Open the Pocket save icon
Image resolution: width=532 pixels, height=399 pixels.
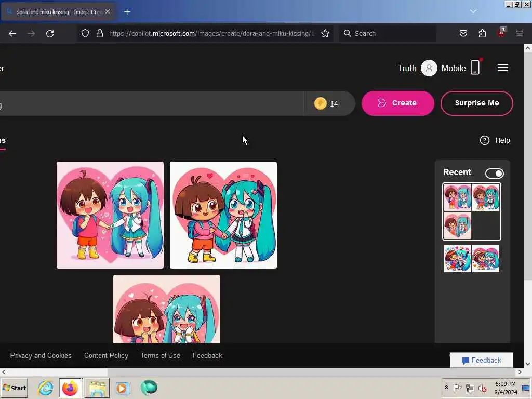pyautogui.click(x=463, y=33)
